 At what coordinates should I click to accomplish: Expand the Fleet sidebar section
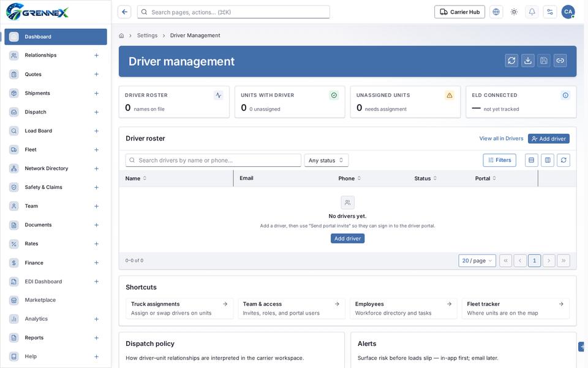coord(96,150)
